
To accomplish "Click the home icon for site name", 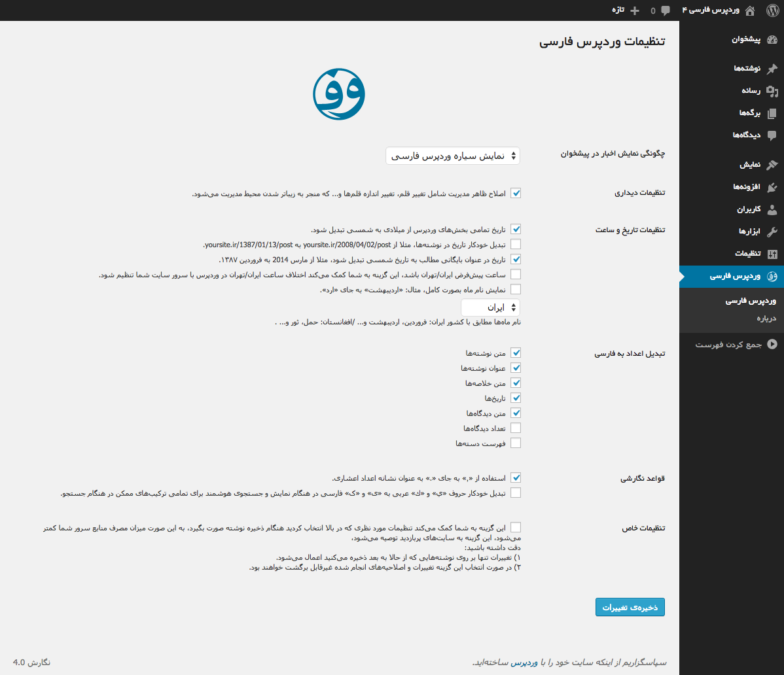I will pyautogui.click(x=750, y=10).
